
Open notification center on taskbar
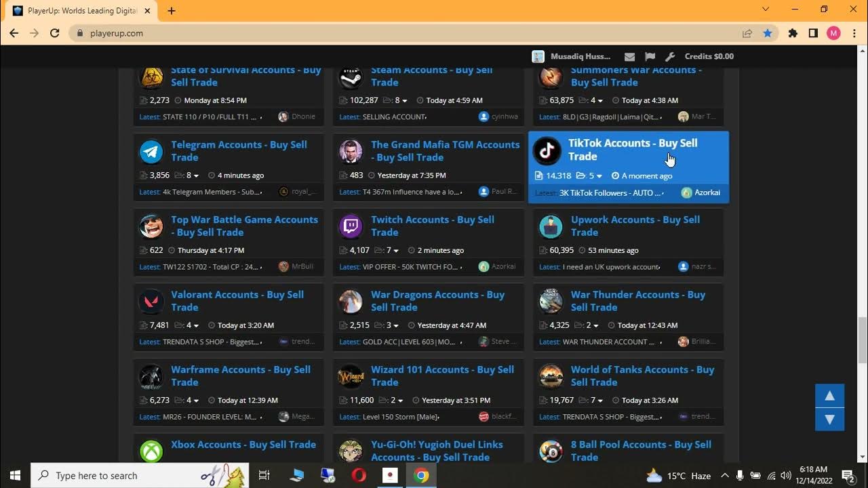(848, 475)
